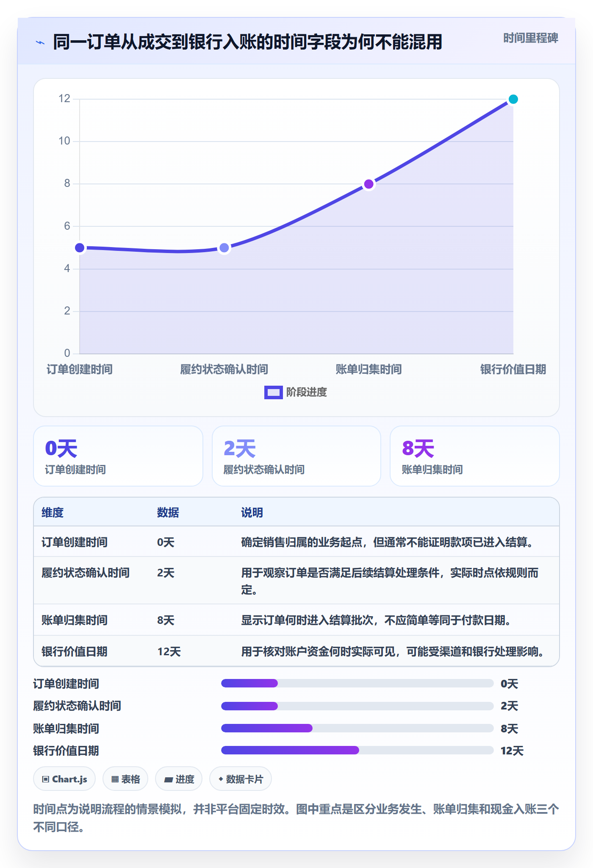Open the 8天 data card
Viewport: 593px width, 868px height.
tap(475, 456)
